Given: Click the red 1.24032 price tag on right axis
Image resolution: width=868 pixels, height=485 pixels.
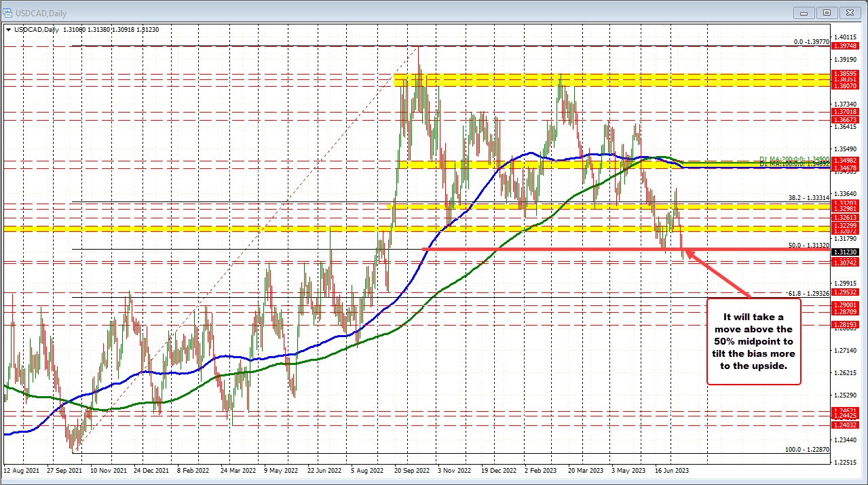Looking at the screenshot, I should pyautogui.click(x=844, y=425).
